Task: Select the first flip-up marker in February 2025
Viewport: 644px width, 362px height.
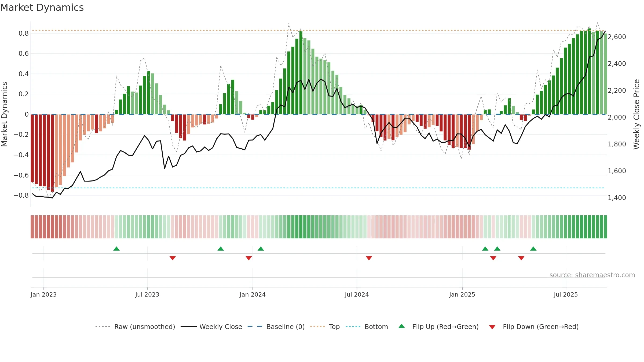Action: click(x=485, y=249)
